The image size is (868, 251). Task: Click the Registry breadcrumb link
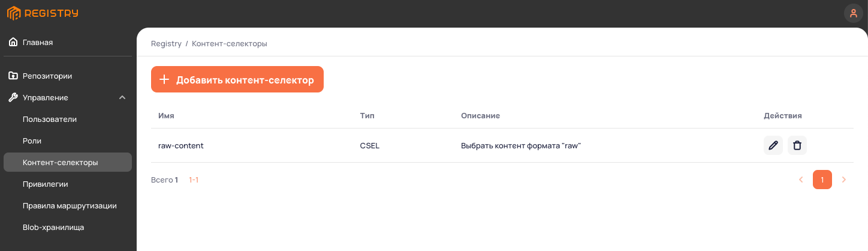tap(166, 44)
